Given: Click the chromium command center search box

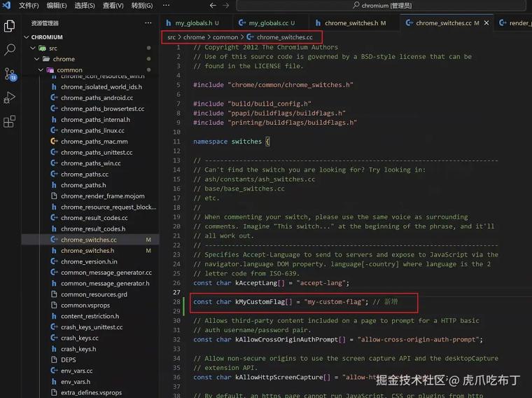Looking at the screenshot, I should (381, 6).
